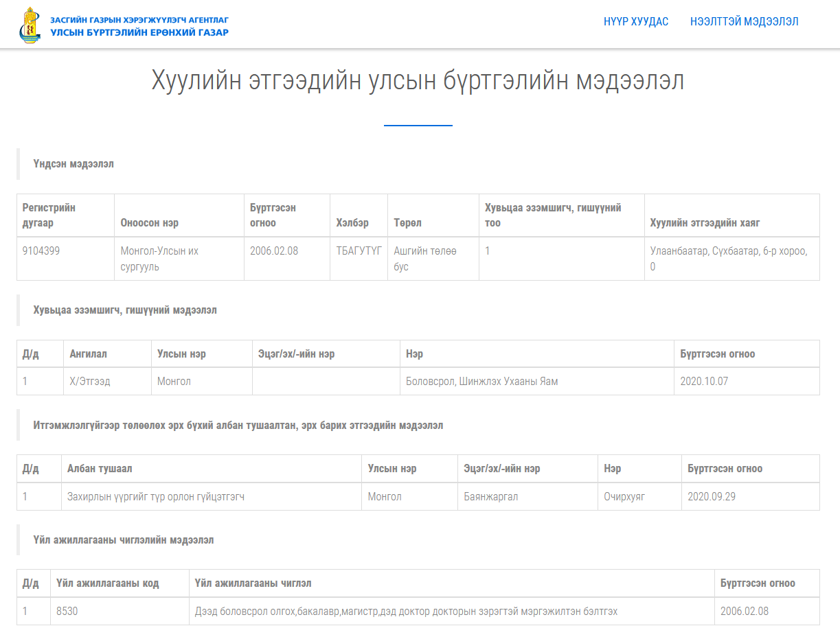Select the form value ТБАГУТҮГ
The width and height of the screenshot is (840, 639).
359,251
